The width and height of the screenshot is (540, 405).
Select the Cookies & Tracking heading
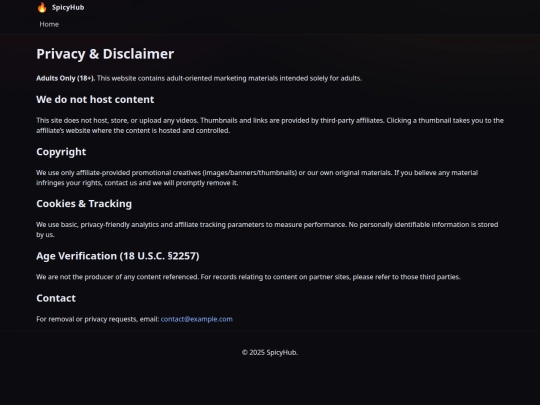(x=84, y=204)
